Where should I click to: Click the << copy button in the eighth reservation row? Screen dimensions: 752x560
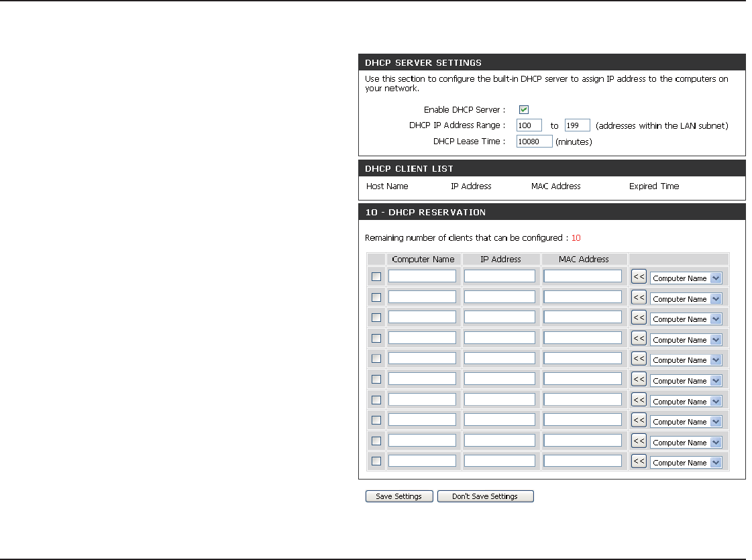pyautogui.click(x=639, y=420)
